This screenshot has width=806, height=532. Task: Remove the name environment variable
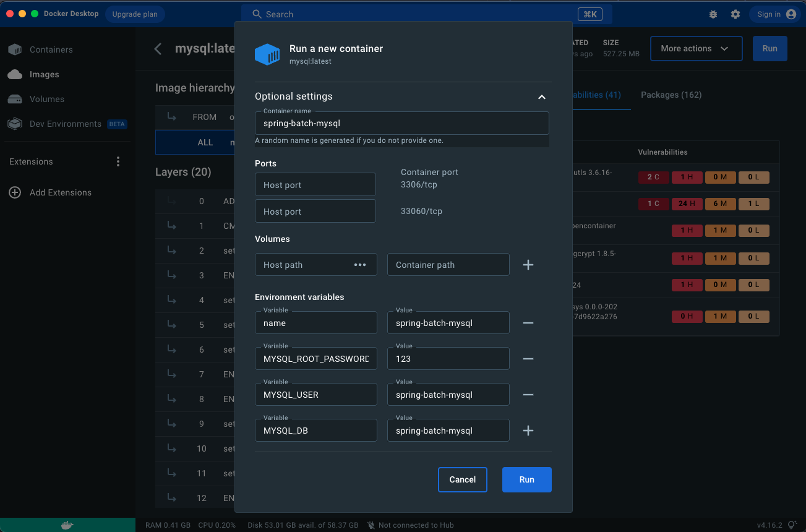point(528,323)
